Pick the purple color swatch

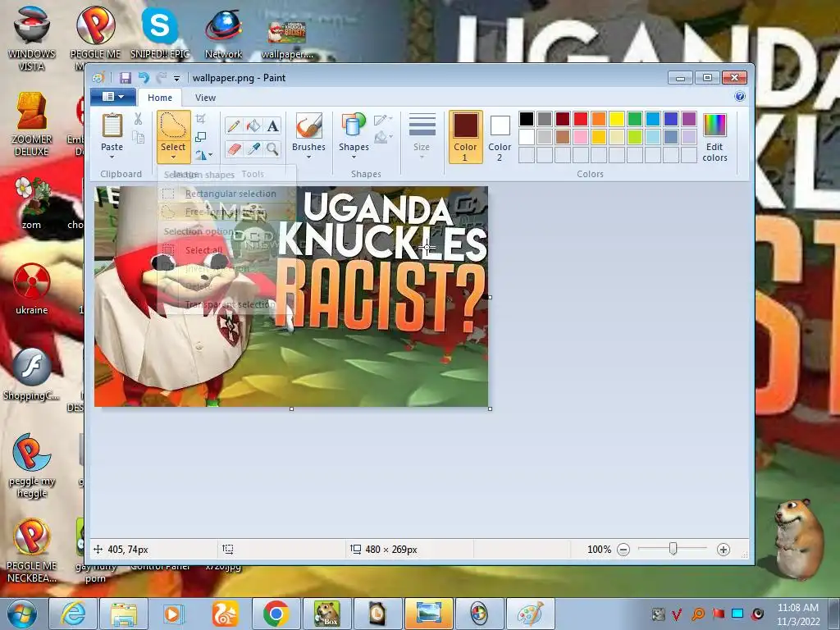(689, 119)
